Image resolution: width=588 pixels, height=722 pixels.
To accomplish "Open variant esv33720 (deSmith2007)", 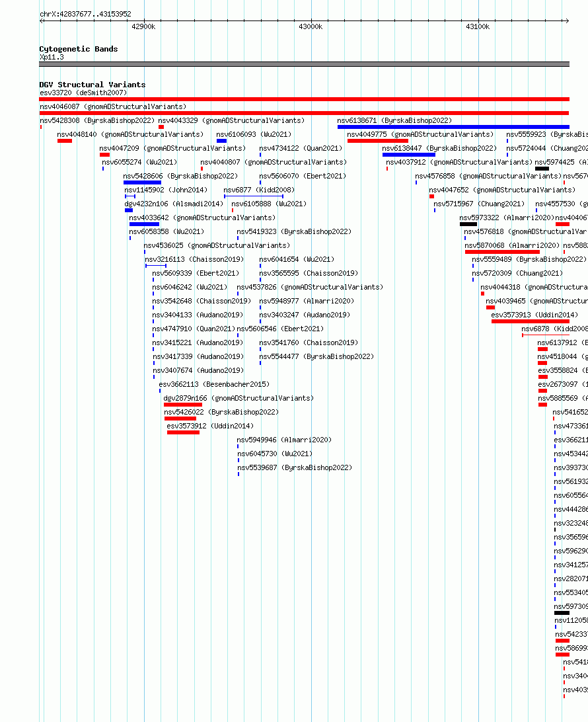I will coord(83,93).
